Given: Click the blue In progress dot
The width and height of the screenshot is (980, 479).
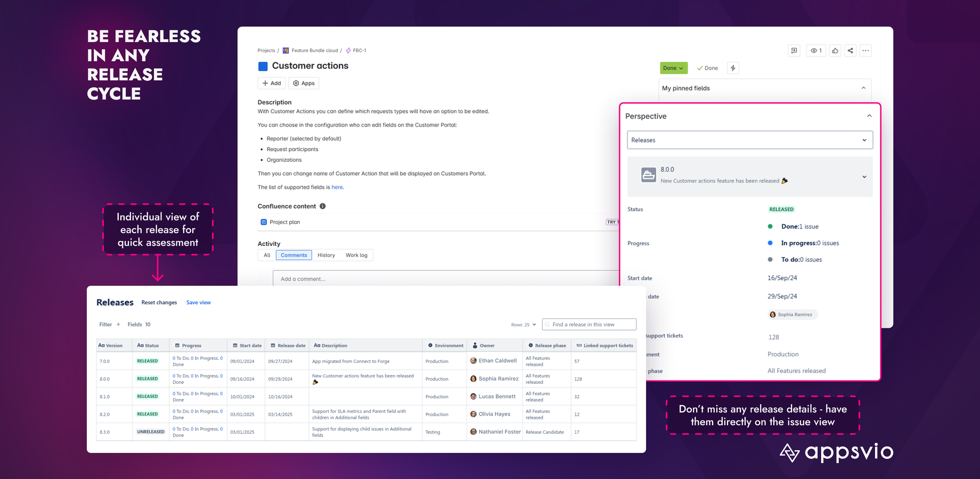Looking at the screenshot, I should (x=770, y=243).
